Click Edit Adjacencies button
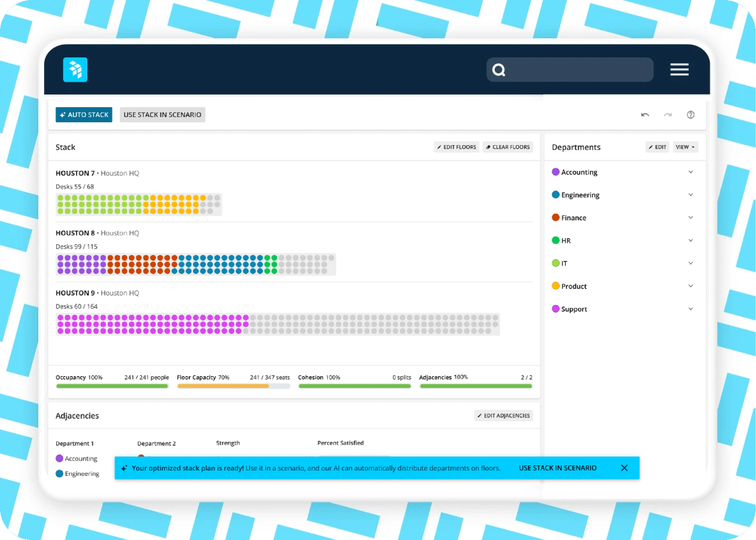Image resolution: width=756 pixels, height=540 pixels. tap(503, 416)
